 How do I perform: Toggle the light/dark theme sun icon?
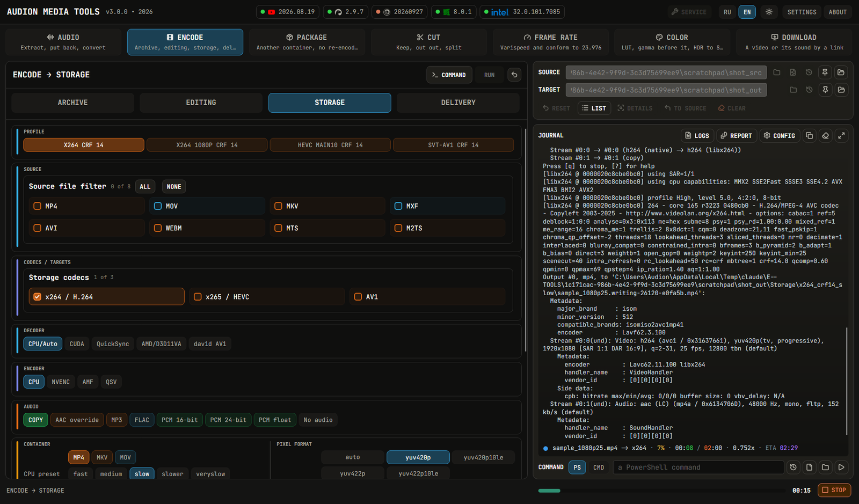769,12
